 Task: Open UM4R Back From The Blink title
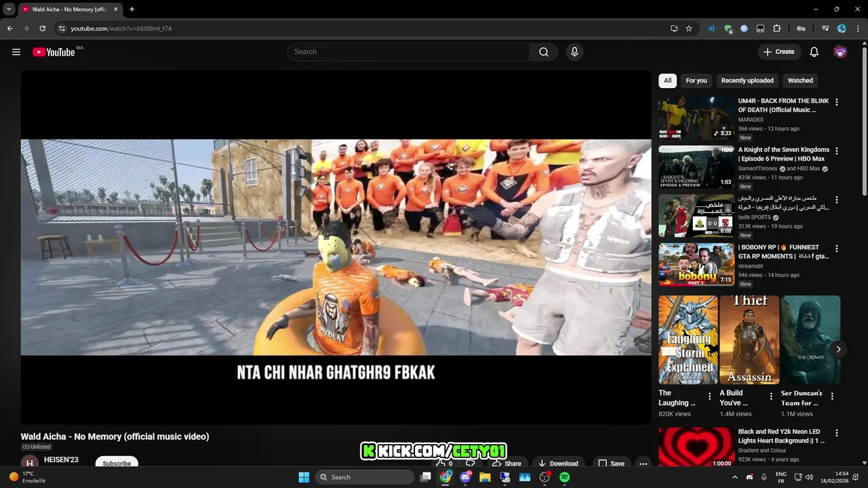pos(783,105)
